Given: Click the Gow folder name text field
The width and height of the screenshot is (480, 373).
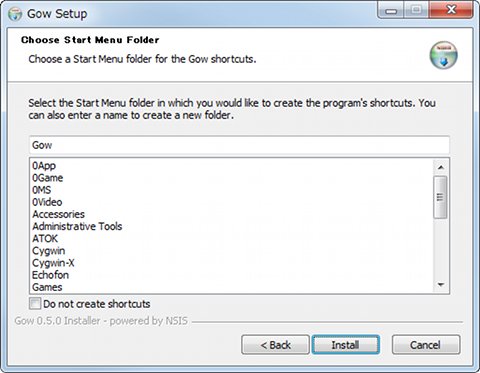Looking at the screenshot, I should [239, 145].
